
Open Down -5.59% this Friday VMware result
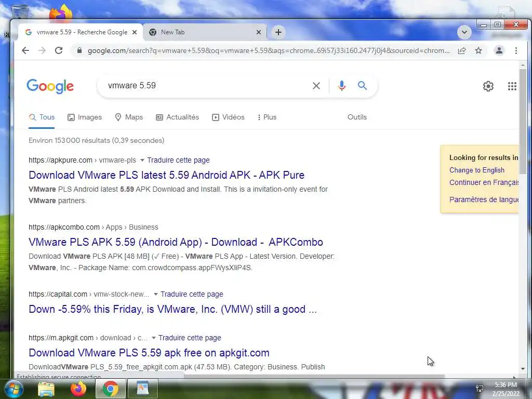click(x=172, y=310)
